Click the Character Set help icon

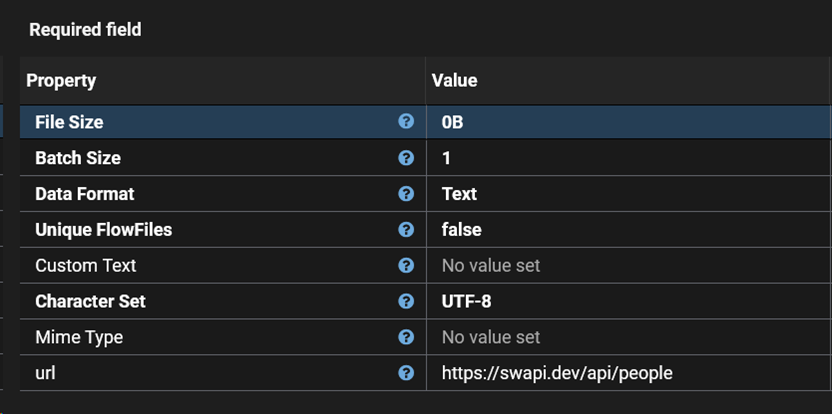point(406,301)
